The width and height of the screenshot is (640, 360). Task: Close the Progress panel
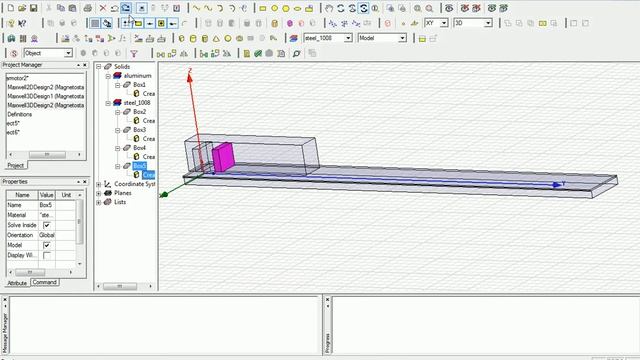pyautogui.click(x=327, y=300)
